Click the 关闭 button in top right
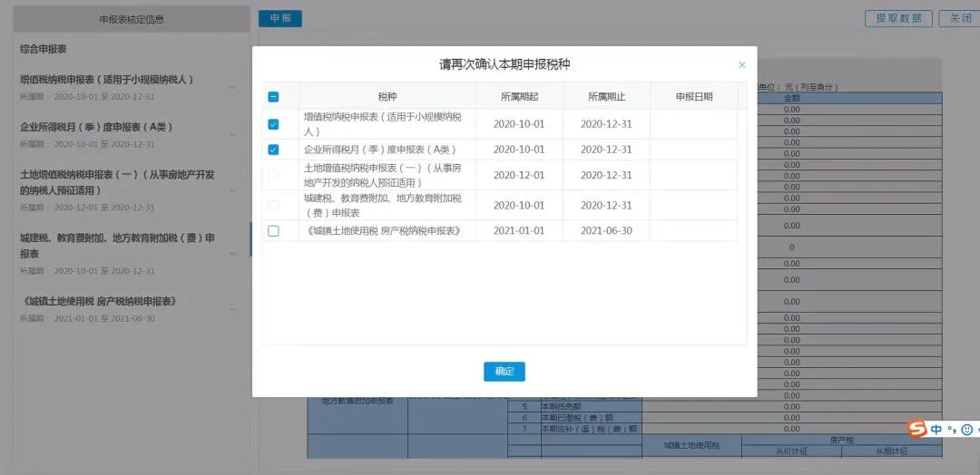The image size is (980, 475). [961, 19]
